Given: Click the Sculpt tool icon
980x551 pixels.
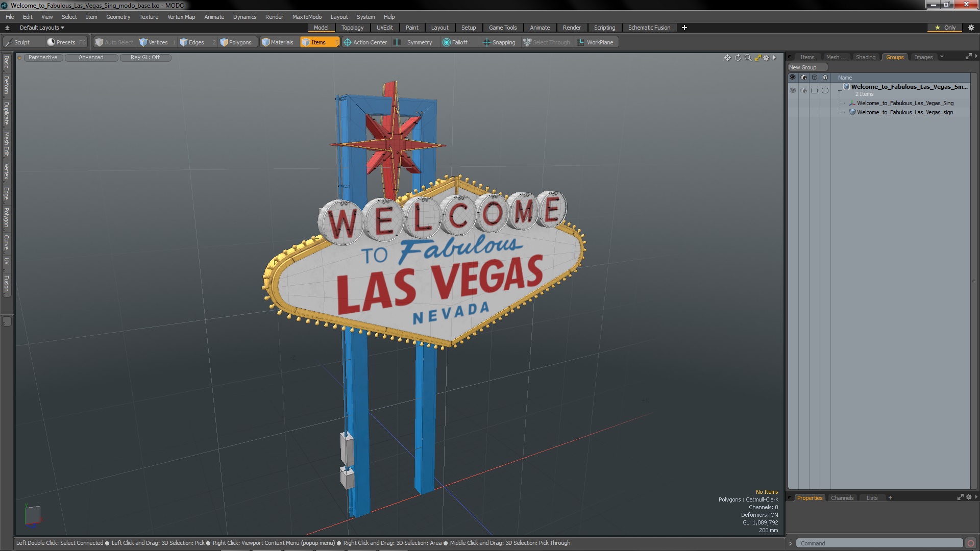Looking at the screenshot, I should tap(8, 42).
